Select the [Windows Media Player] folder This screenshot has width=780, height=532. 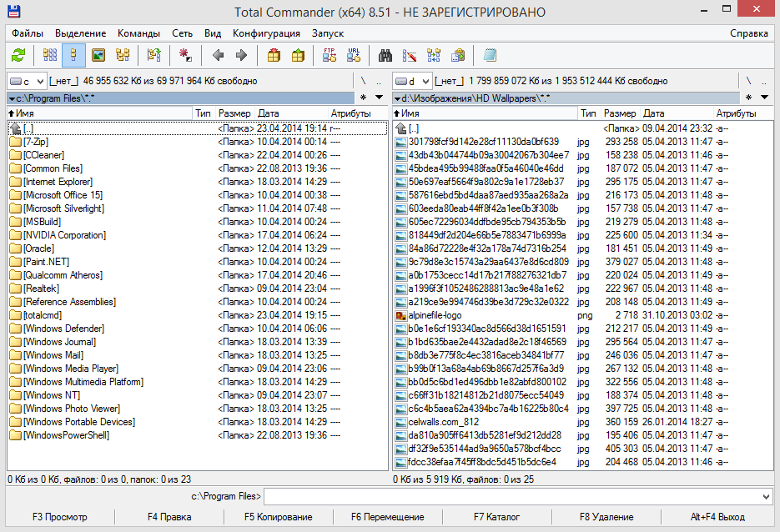point(198,369)
